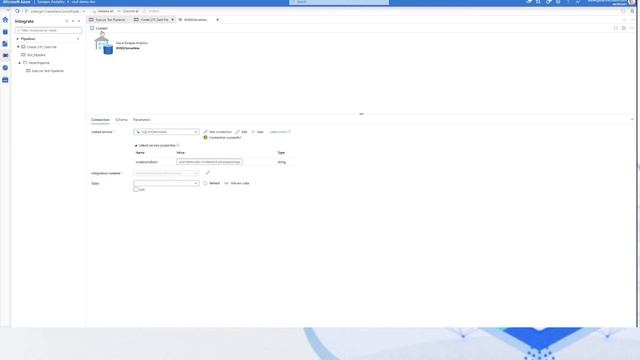Screen dimensions: 640x360
Task: Open the Parameters tab
Action: [x=142, y=120]
